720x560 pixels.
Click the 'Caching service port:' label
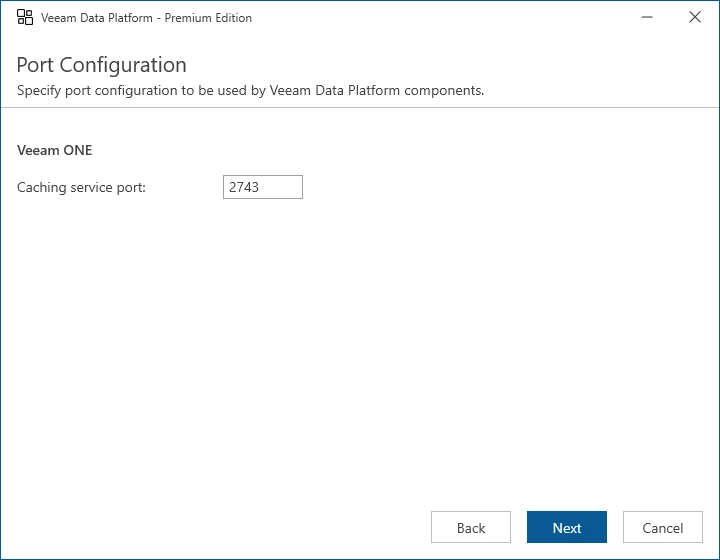(x=81, y=187)
